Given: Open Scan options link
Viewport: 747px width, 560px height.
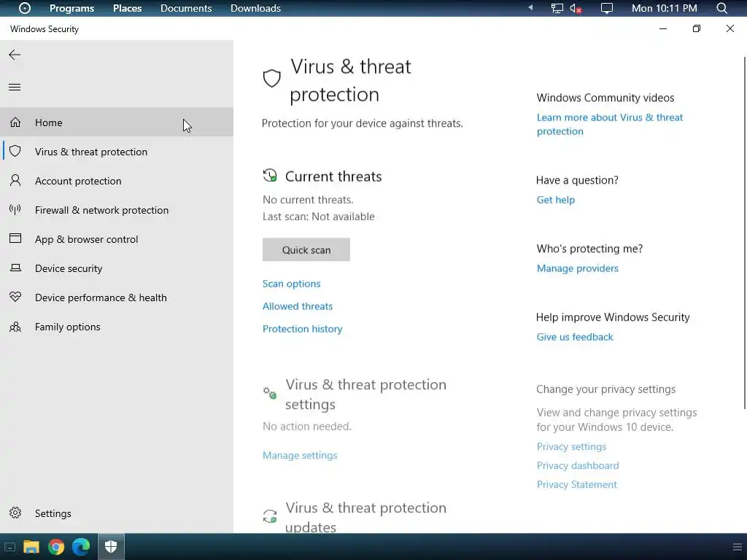Looking at the screenshot, I should (292, 284).
